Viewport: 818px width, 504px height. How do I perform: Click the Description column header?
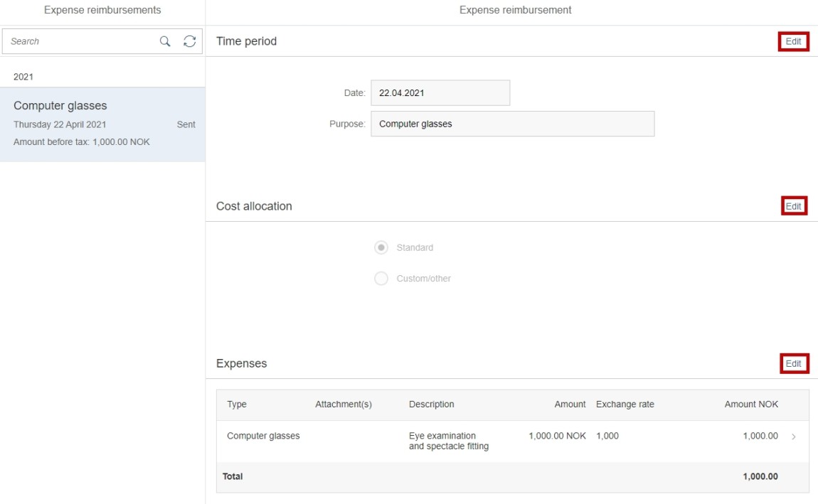(x=432, y=404)
